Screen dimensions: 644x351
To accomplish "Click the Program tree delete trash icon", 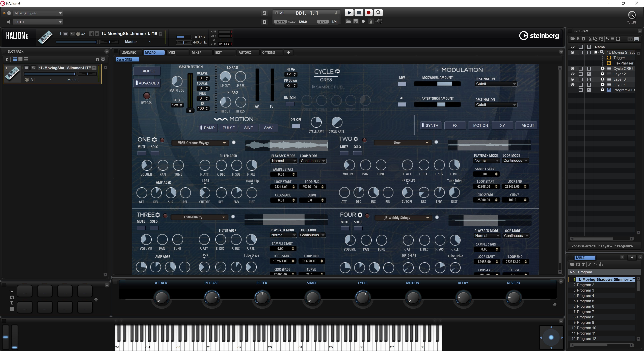I will pyautogui.click(x=583, y=39).
